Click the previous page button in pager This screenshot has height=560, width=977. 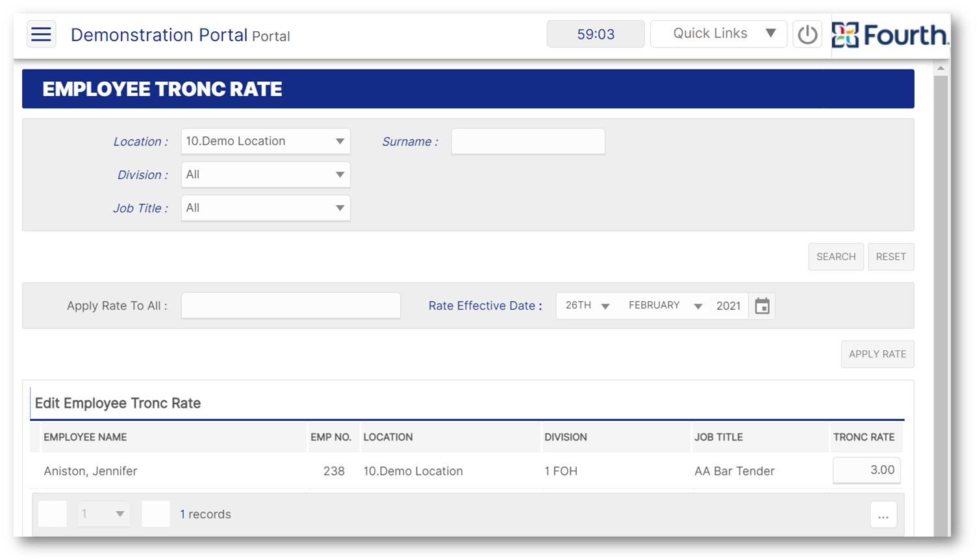coord(53,514)
